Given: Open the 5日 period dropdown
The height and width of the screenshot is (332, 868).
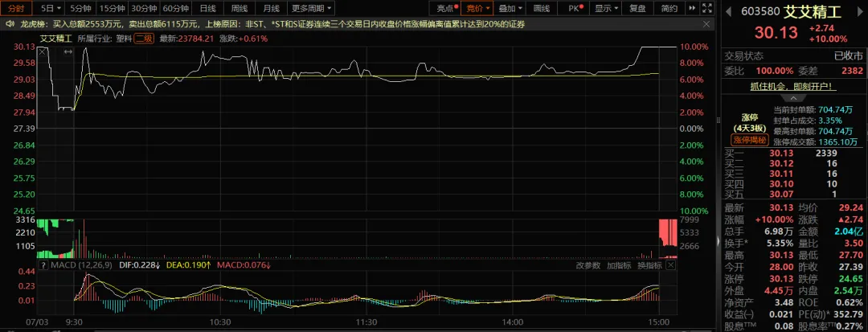Looking at the screenshot, I should click(x=51, y=8).
